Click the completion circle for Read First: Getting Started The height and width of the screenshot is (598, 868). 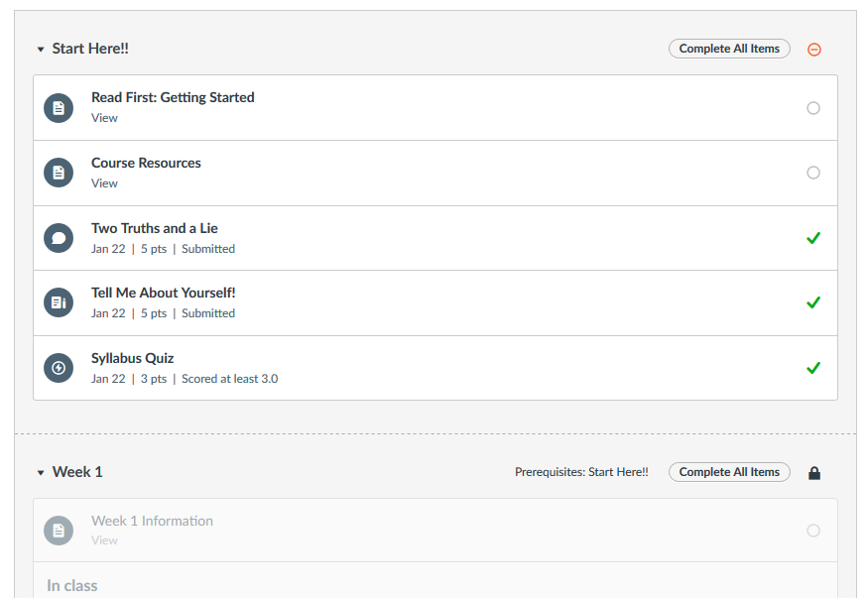[x=813, y=108]
